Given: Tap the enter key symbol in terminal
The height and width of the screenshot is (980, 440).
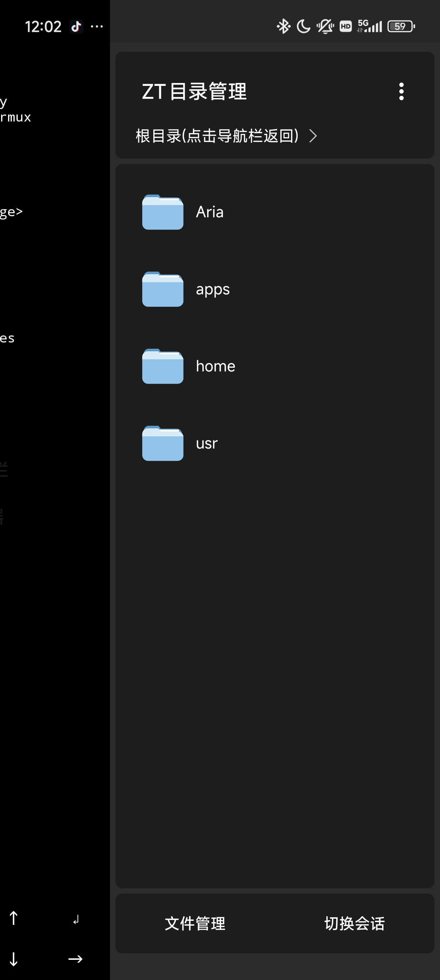Looking at the screenshot, I should pos(76,920).
